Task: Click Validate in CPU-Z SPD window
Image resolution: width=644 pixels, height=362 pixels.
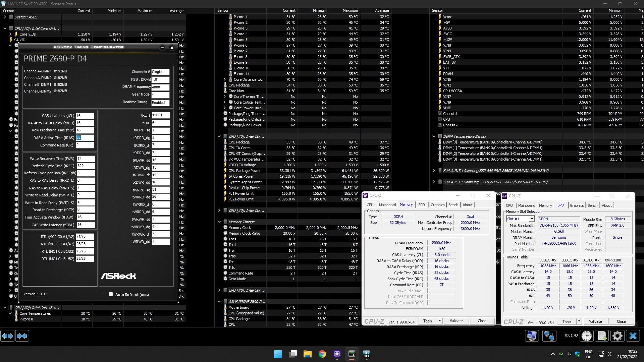Action: 595,321
